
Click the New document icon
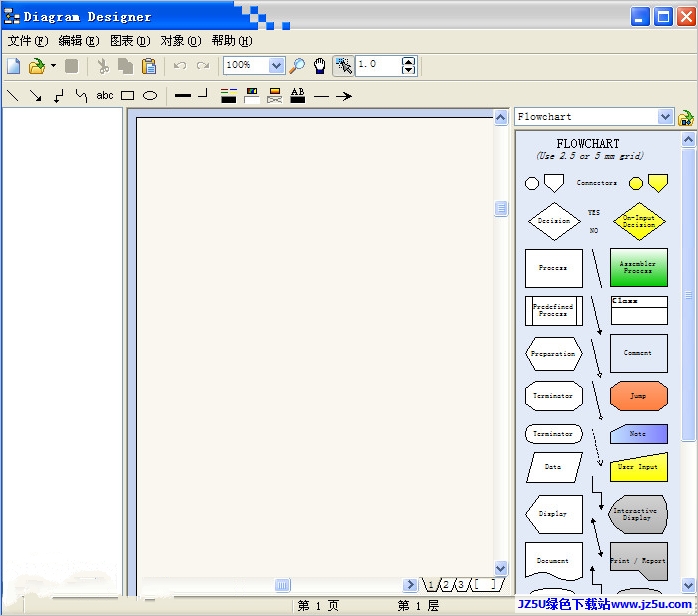pos(14,66)
